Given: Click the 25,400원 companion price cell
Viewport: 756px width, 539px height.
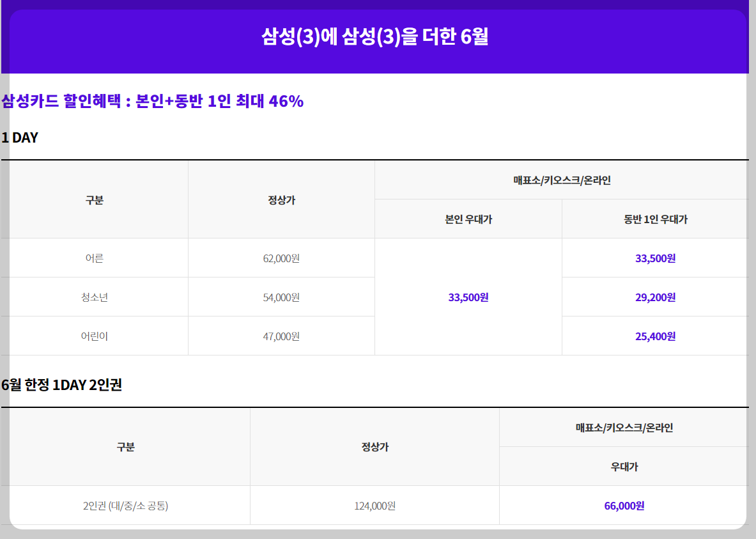Looking at the screenshot, I should [655, 336].
